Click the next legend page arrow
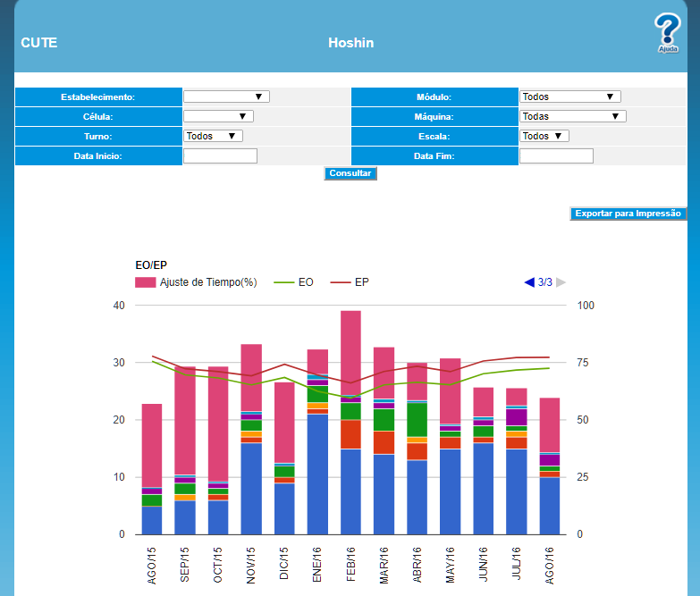Viewport: 700px width, 596px height. pos(561,282)
